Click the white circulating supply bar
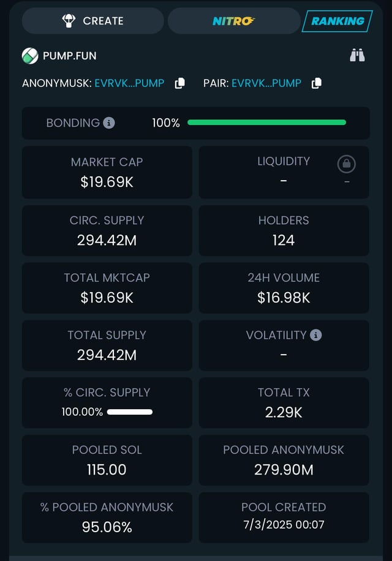Viewport: 392px width, 561px height. tap(130, 412)
